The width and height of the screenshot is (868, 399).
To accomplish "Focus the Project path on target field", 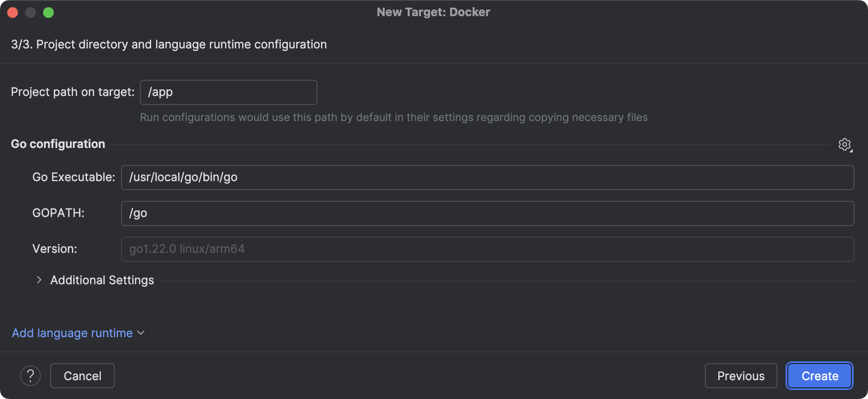I will click(x=228, y=92).
